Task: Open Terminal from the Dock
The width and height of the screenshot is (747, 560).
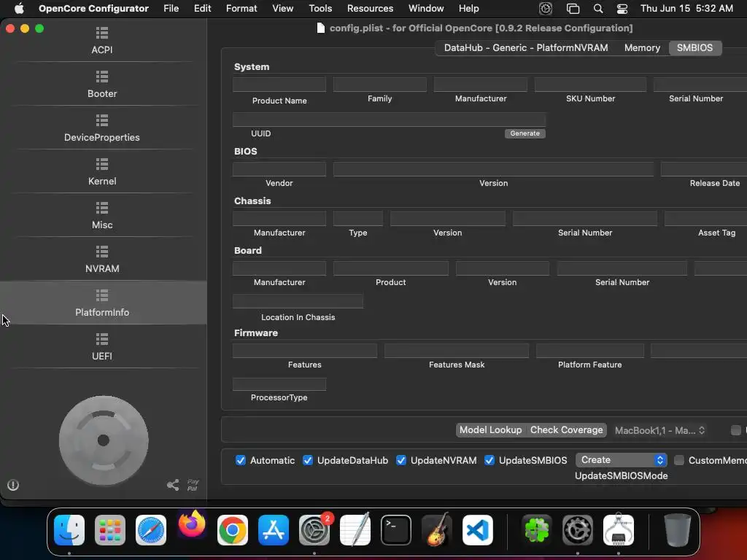Action: click(396, 530)
